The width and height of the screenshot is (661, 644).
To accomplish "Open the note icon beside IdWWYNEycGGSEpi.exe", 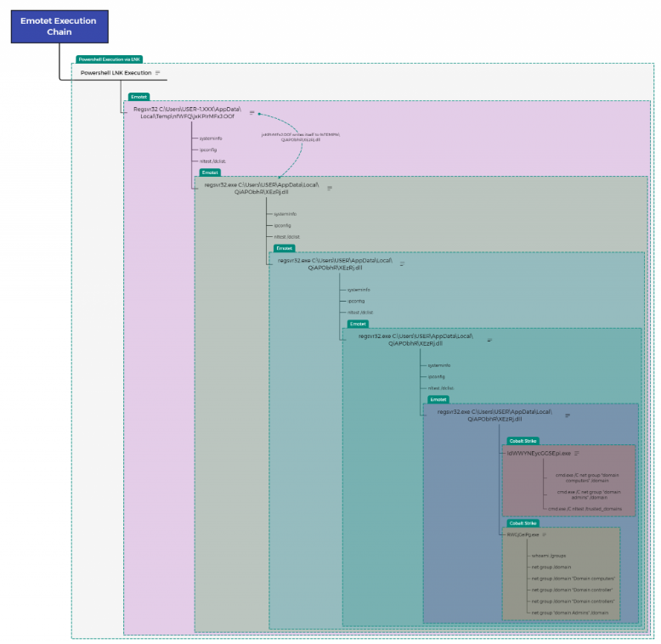I will (577, 454).
